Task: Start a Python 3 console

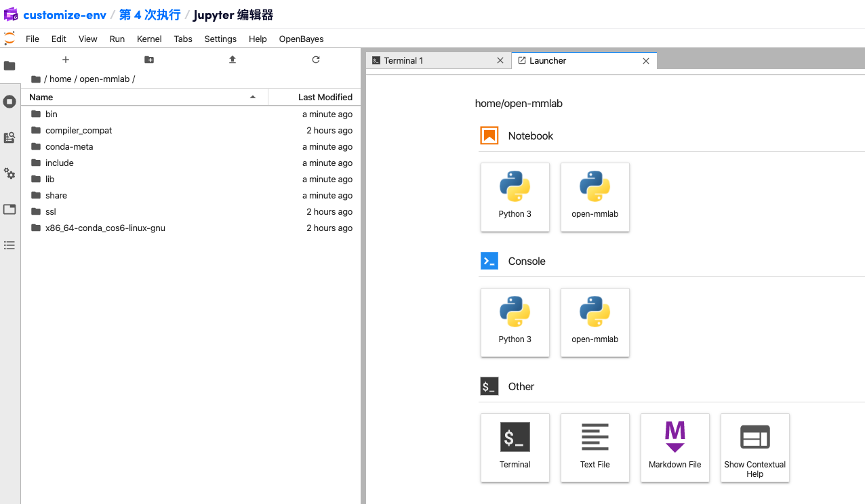Action: [515, 322]
